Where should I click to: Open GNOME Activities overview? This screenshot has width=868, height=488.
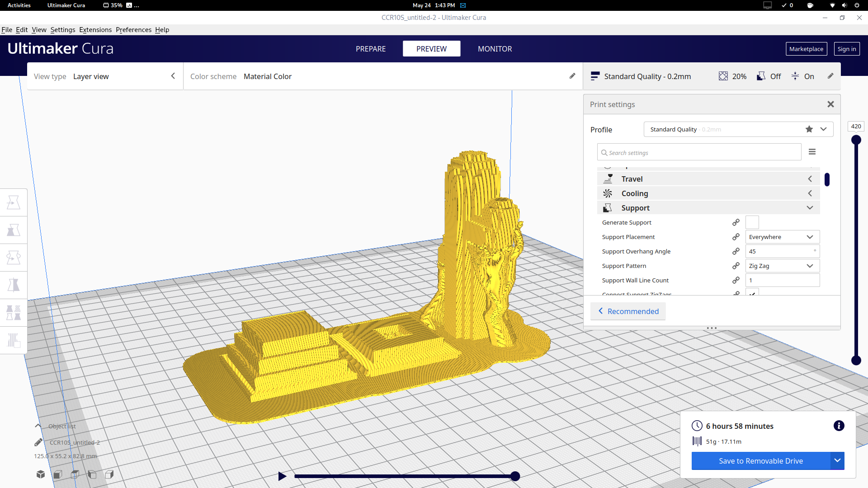tap(19, 5)
